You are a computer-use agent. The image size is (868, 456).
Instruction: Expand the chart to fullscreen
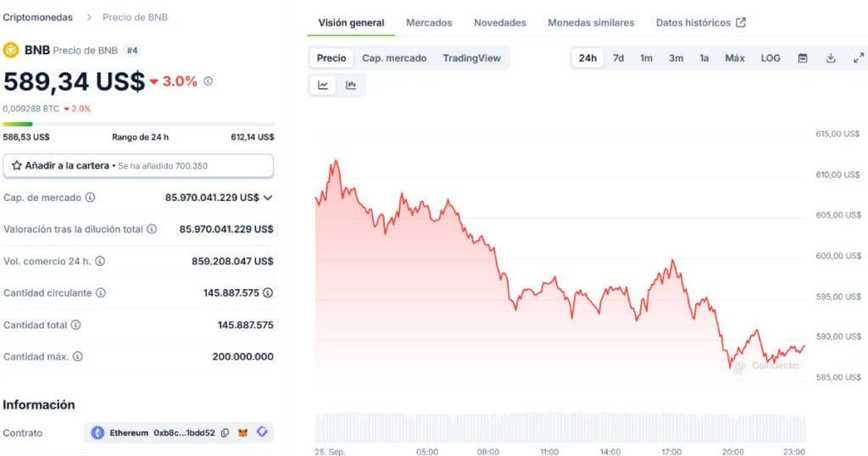[858, 58]
